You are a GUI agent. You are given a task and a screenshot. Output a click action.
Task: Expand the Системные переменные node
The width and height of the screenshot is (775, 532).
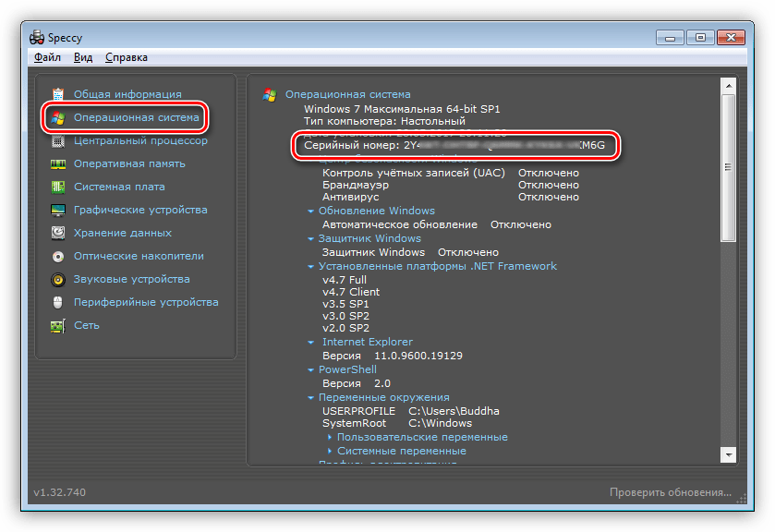tap(330, 452)
